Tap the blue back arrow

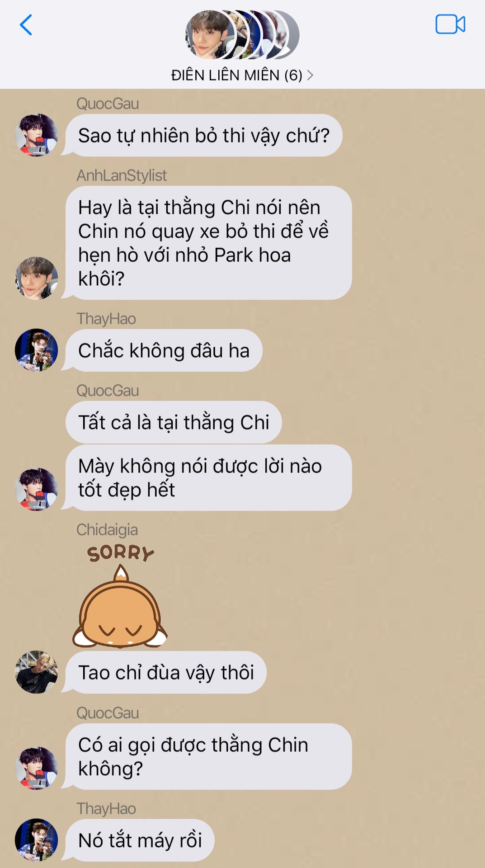tap(26, 25)
